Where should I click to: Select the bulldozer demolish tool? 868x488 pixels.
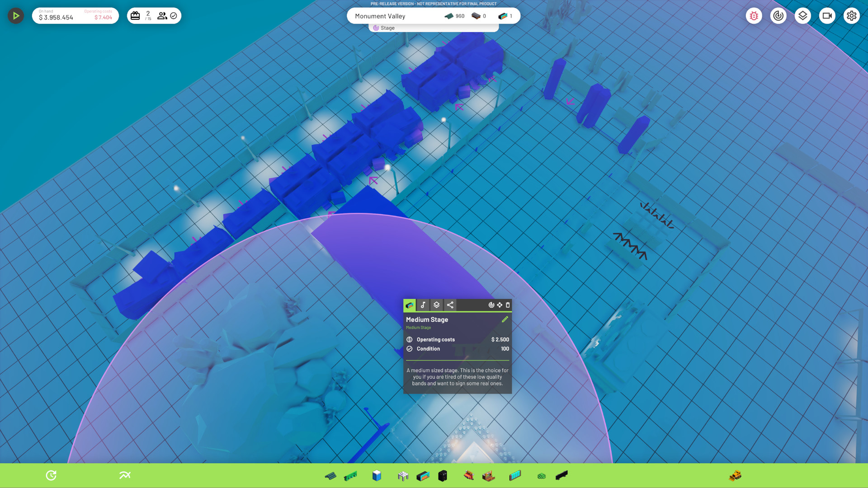(x=735, y=475)
